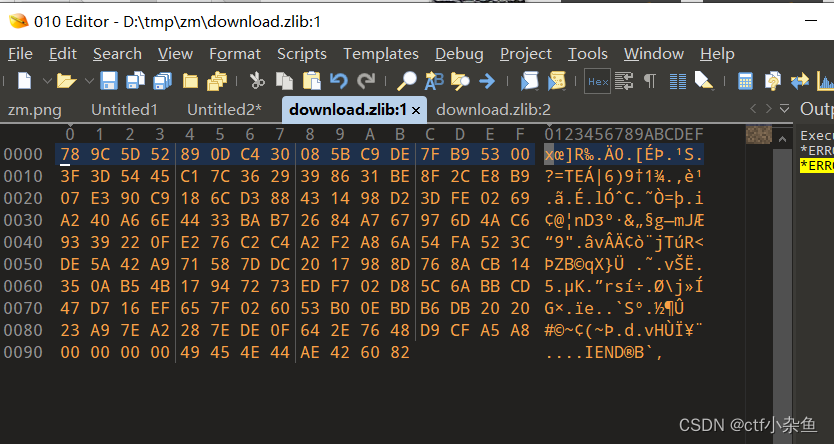Cut selection with the scissors icon
Image resolution: width=834 pixels, height=444 pixels.
click(257, 81)
